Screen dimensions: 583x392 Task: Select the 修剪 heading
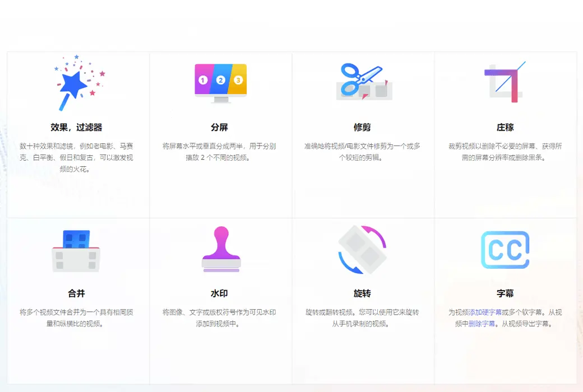click(x=362, y=128)
